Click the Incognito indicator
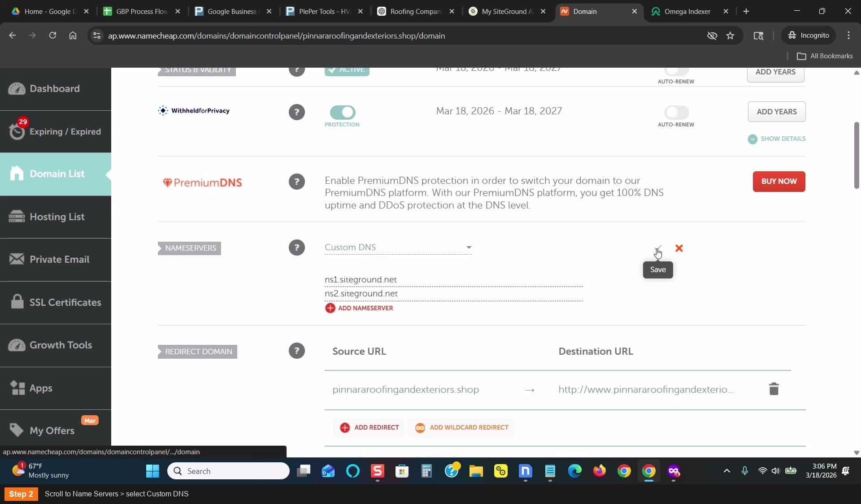The height and width of the screenshot is (504, 861). click(x=809, y=35)
